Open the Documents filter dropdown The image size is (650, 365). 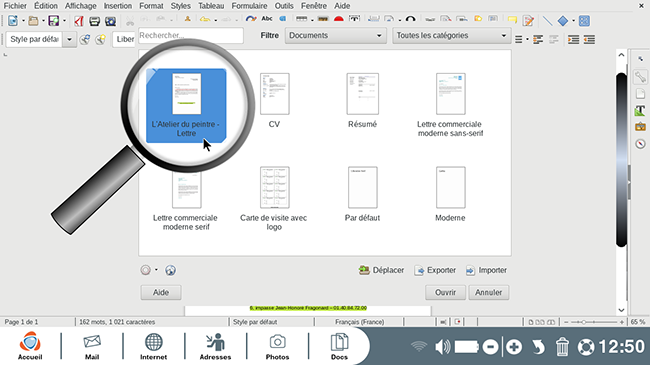tap(335, 36)
